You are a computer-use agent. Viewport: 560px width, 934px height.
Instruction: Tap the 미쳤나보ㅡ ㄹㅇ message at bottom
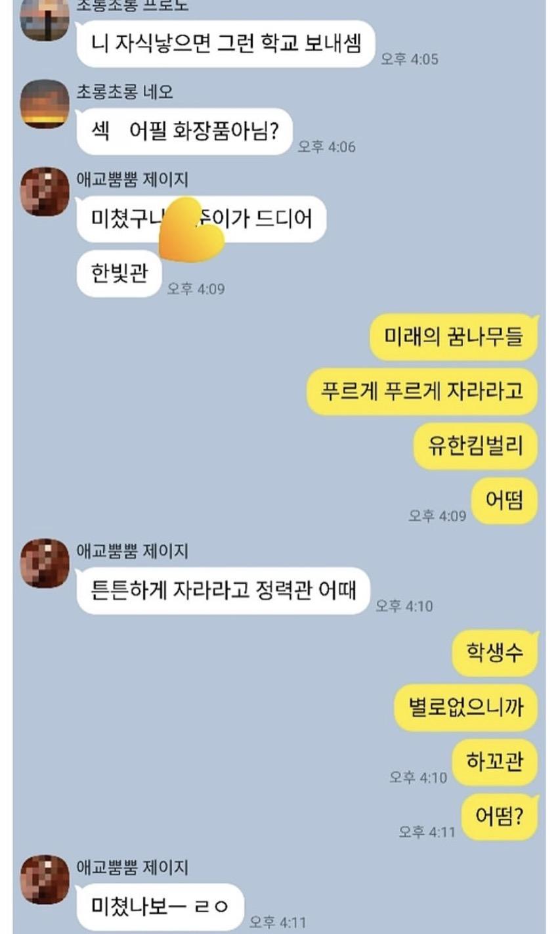[160, 907]
